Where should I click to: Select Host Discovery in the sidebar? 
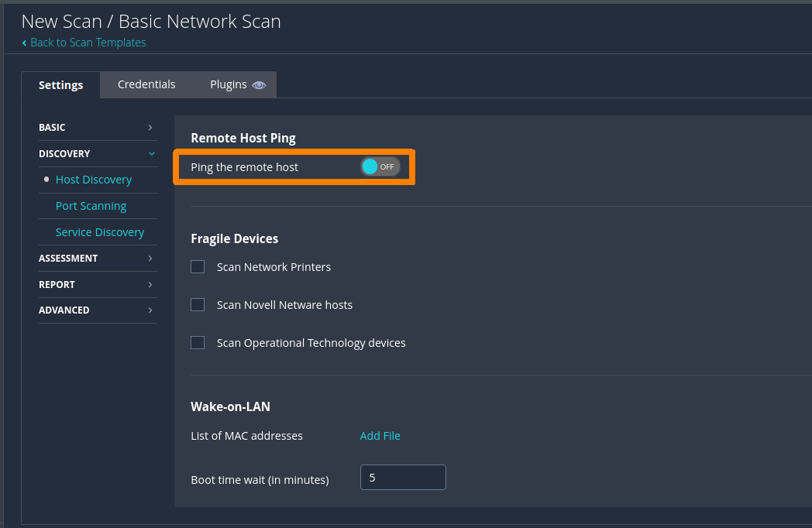pos(94,180)
